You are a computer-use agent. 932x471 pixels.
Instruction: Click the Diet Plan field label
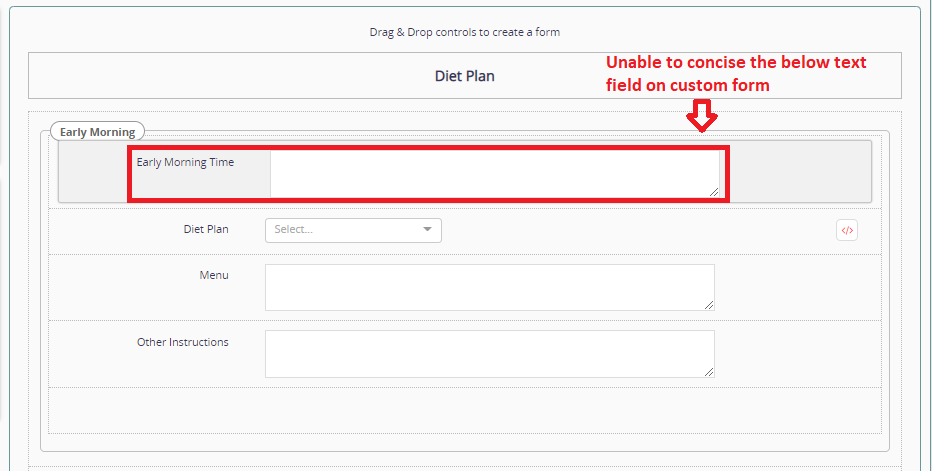(206, 229)
